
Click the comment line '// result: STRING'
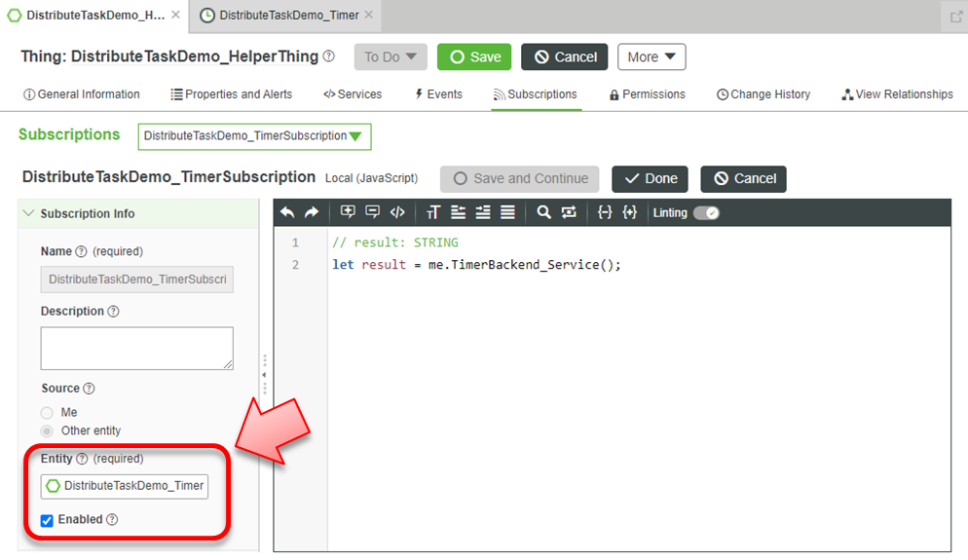395,243
